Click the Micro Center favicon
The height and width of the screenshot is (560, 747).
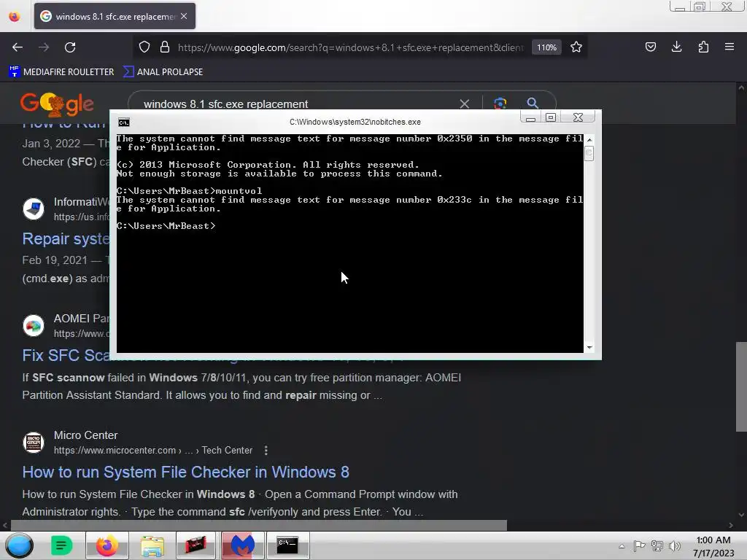coord(34,443)
